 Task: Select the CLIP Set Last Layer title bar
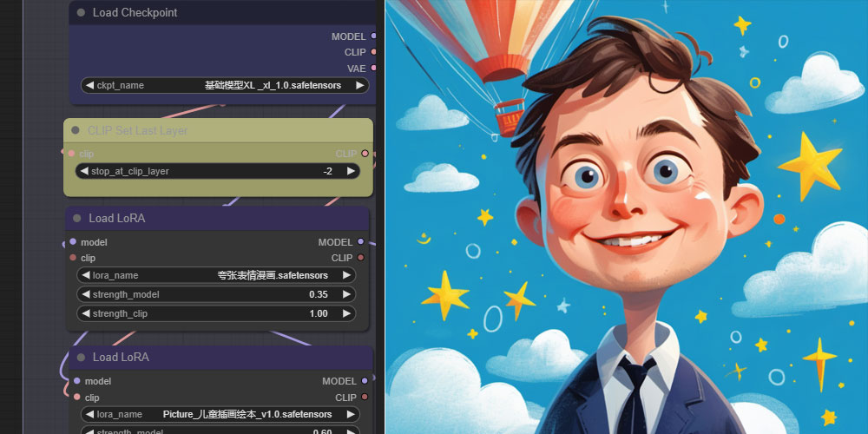pos(218,131)
